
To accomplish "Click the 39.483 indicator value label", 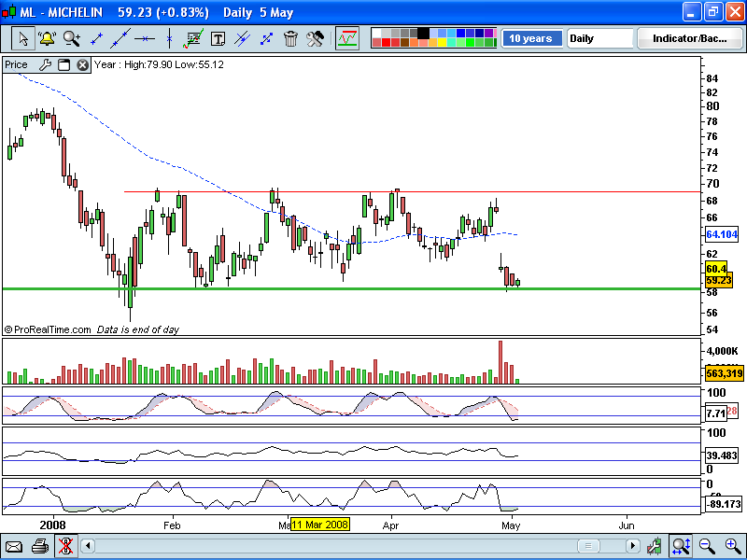I will coord(722,455).
